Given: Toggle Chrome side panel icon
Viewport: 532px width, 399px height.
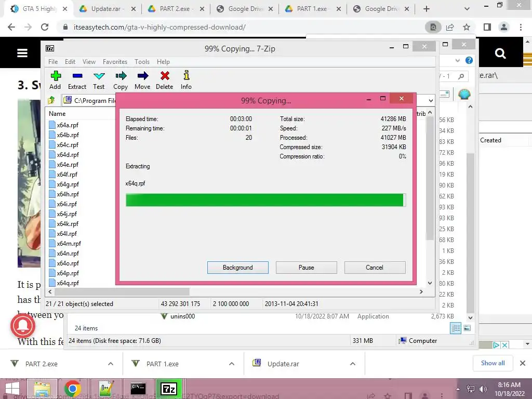Looking at the screenshot, I should [x=487, y=27].
